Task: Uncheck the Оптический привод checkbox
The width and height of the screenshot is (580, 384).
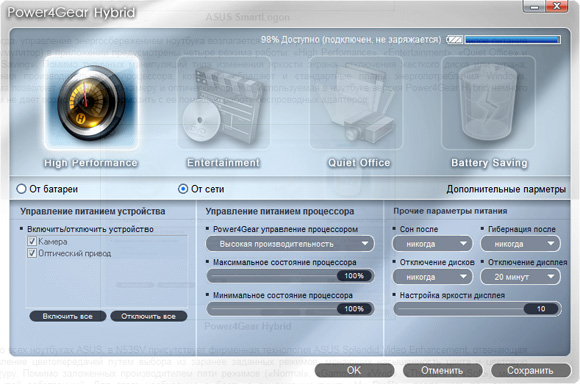Action: point(32,253)
